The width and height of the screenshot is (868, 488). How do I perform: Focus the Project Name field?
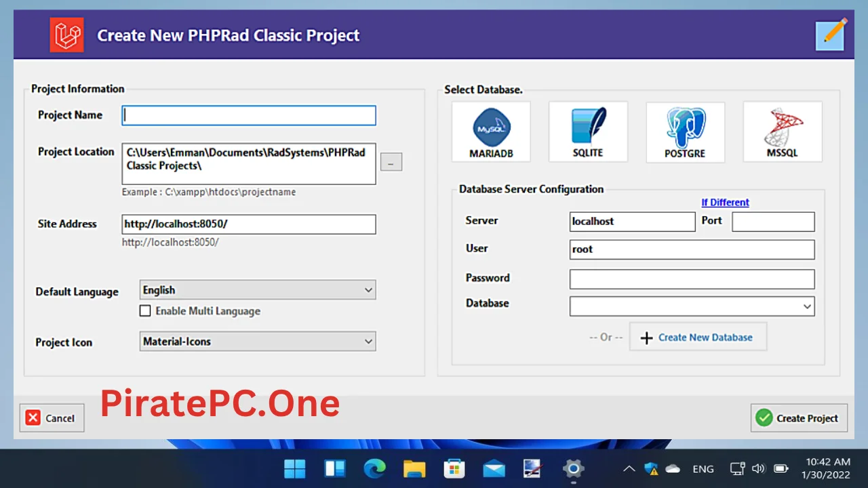tap(249, 116)
